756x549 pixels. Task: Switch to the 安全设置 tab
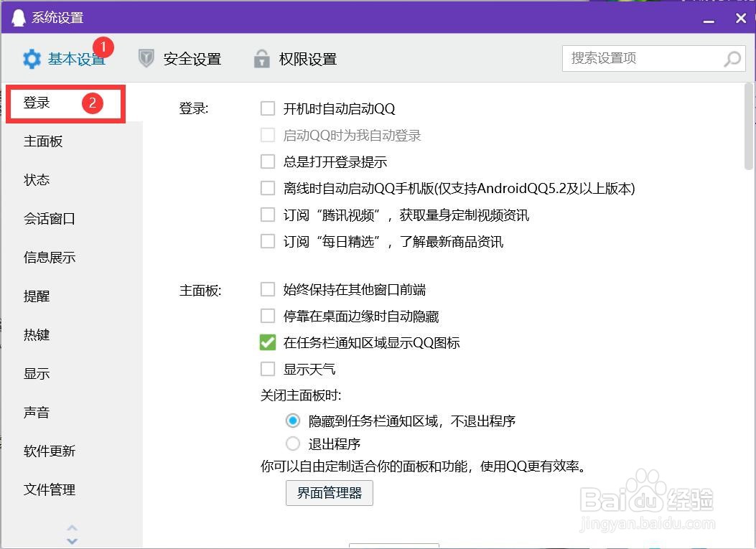[179, 59]
